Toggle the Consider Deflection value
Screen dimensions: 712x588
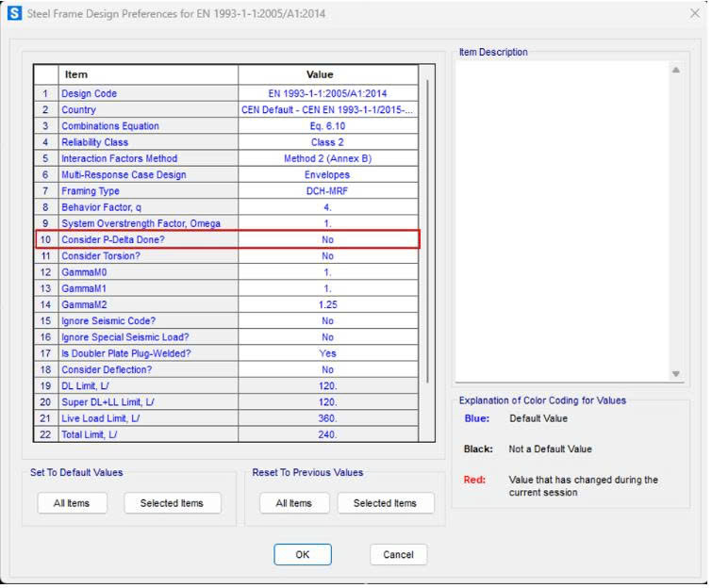(x=327, y=370)
